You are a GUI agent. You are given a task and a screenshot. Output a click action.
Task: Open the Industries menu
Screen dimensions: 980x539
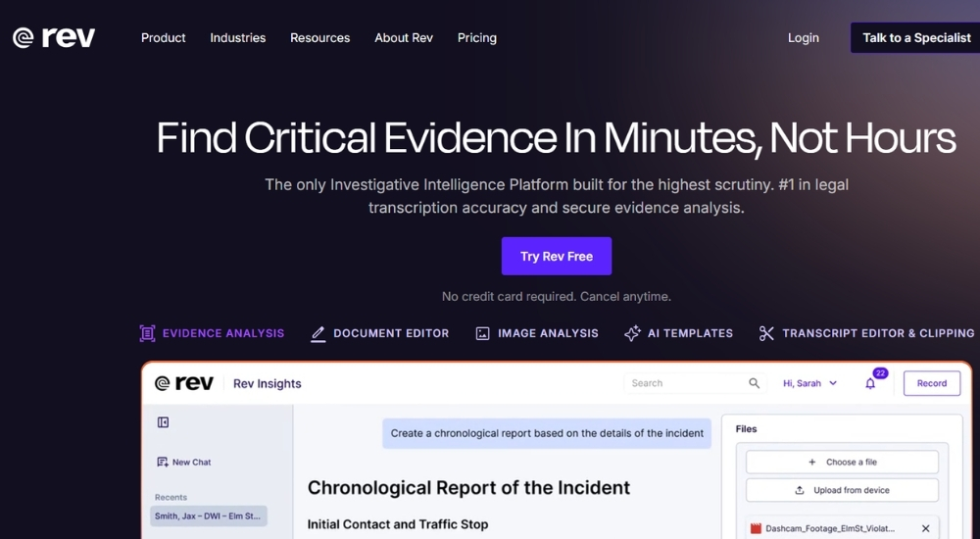click(x=237, y=37)
